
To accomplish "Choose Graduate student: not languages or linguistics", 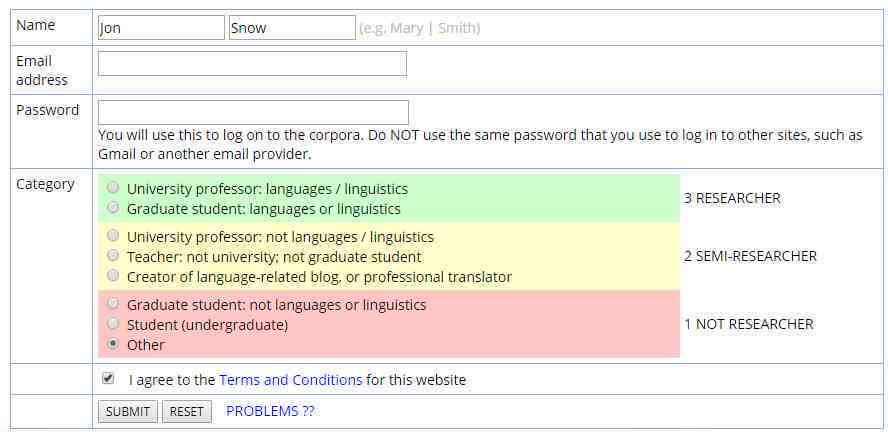I will click(113, 303).
